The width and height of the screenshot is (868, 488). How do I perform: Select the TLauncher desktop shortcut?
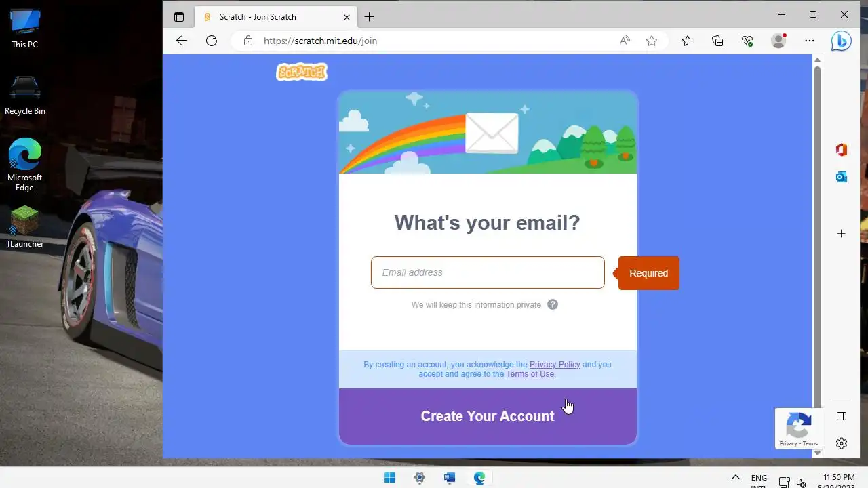click(25, 226)
